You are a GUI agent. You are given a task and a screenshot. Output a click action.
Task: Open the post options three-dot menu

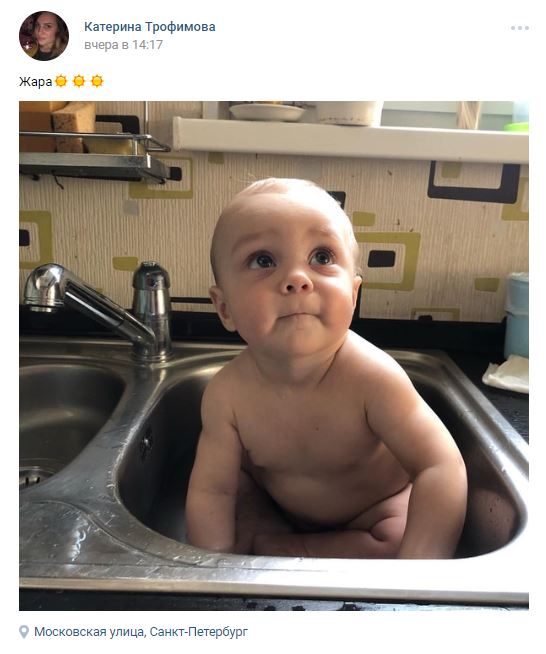pyautogui.click(x=520, y=28)
